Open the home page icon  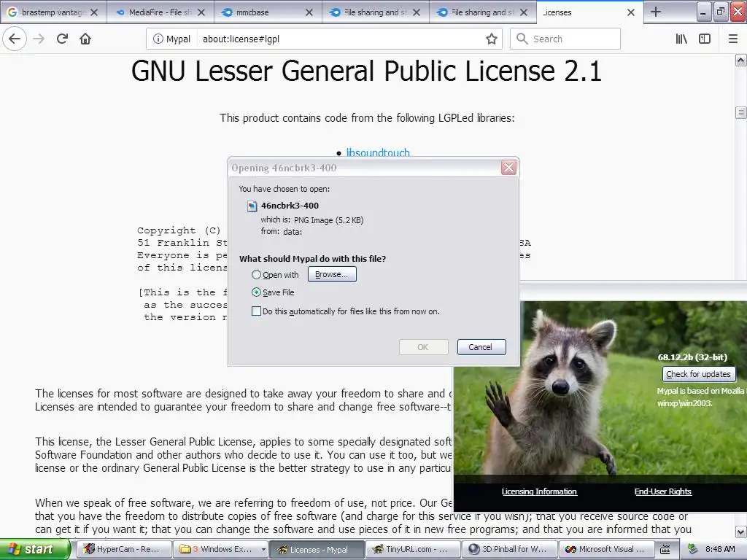tap(85, 39)
